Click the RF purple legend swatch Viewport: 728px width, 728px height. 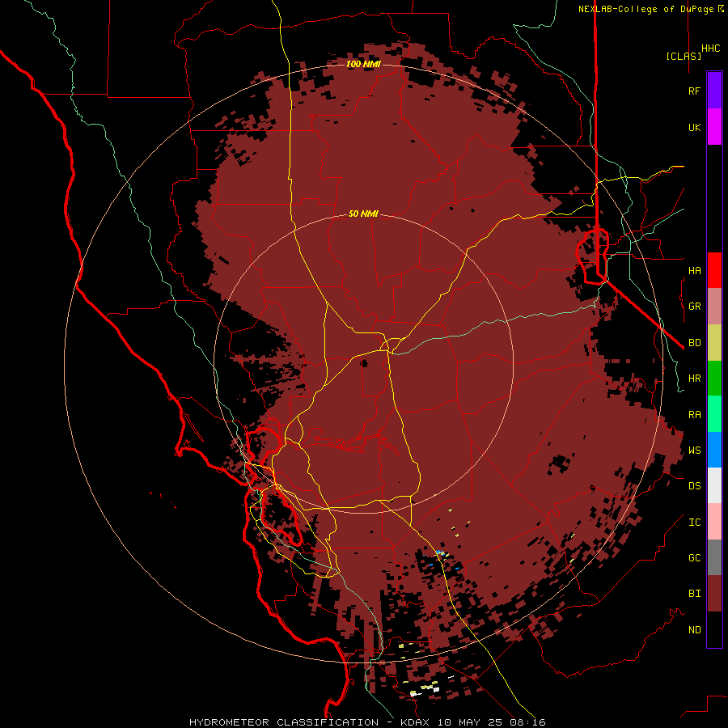click(714, 91)
